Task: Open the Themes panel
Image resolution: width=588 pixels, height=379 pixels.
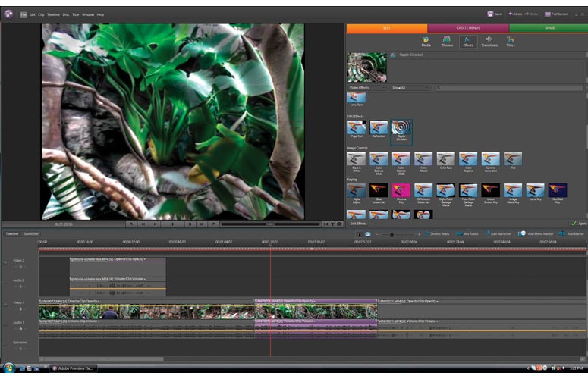Action: point(447,42)
